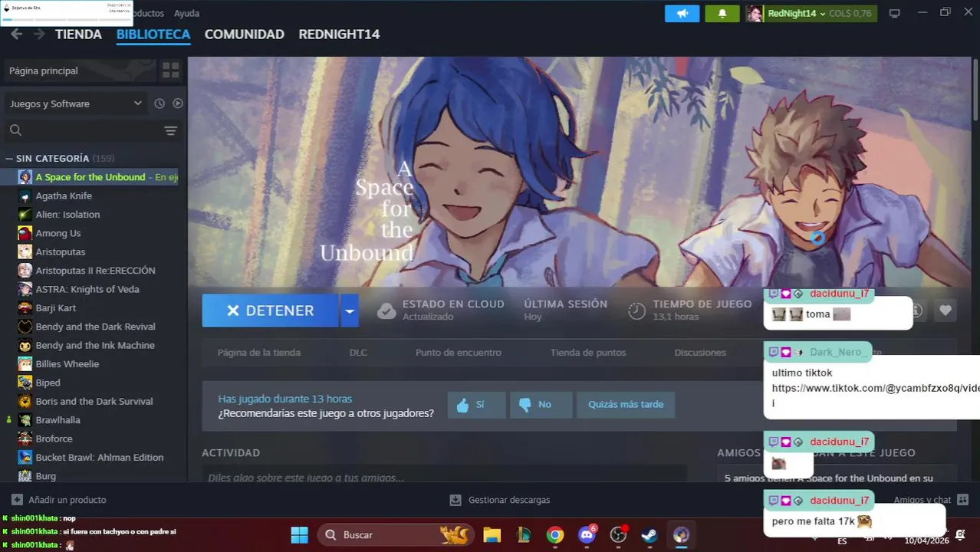
Task: Open File Explorer from the taskbar
Action: (492, 534)
